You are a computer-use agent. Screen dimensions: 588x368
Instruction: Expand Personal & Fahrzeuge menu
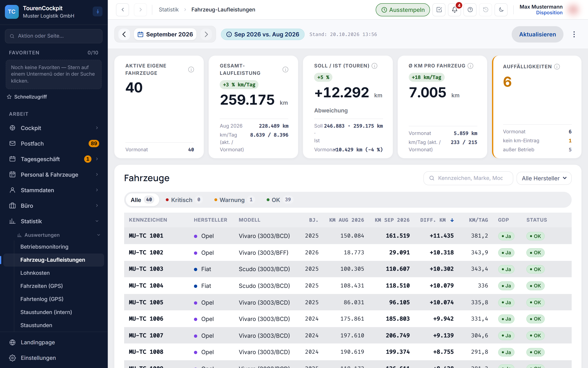point(53,175)
